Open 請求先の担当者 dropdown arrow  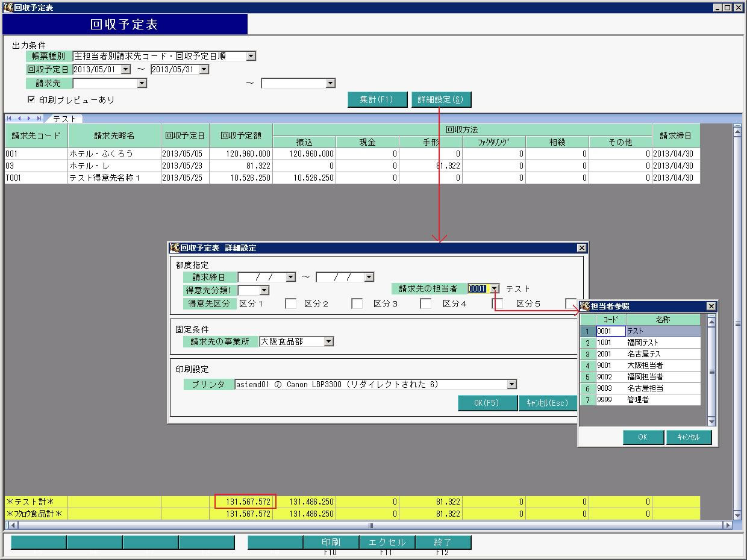(494, 288)
